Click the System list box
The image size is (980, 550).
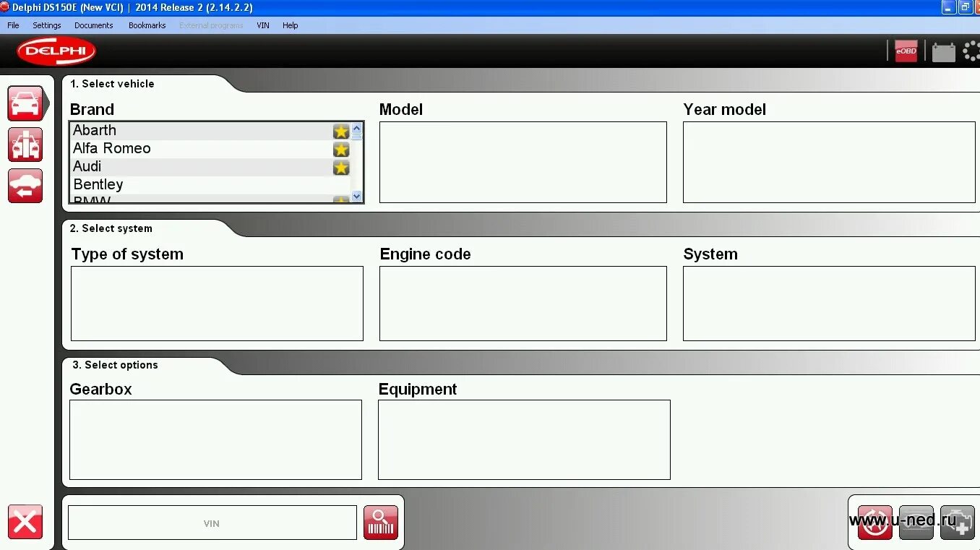pos(829,304)
